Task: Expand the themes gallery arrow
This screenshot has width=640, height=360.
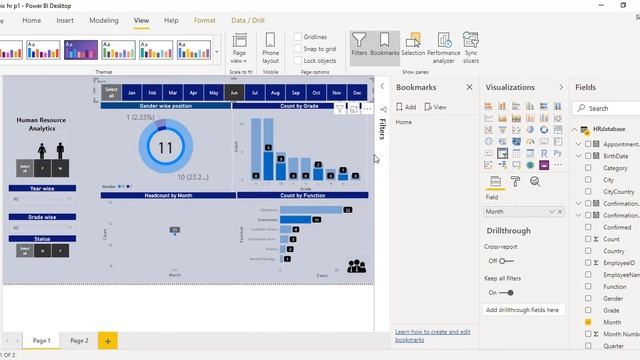Action: (217, 51)
